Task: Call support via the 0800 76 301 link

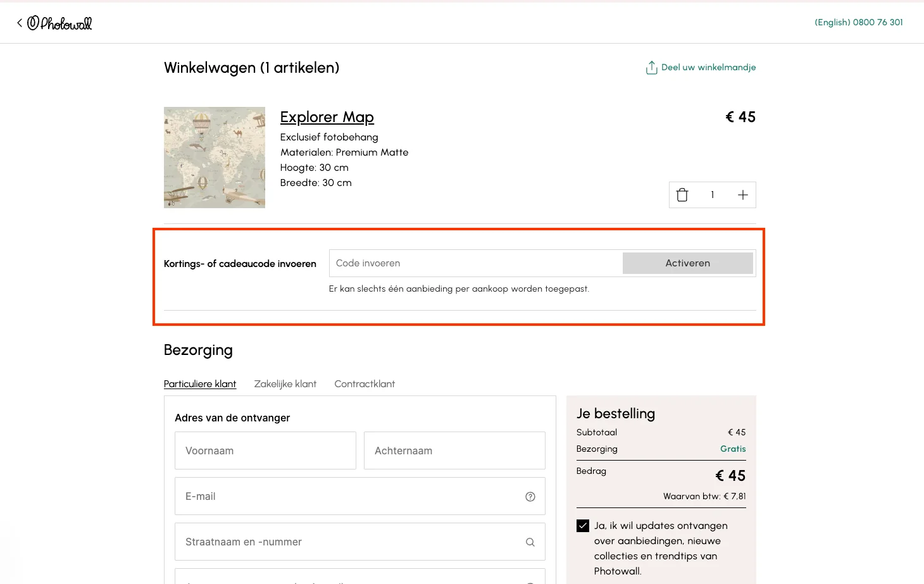Action: [878, 22]
